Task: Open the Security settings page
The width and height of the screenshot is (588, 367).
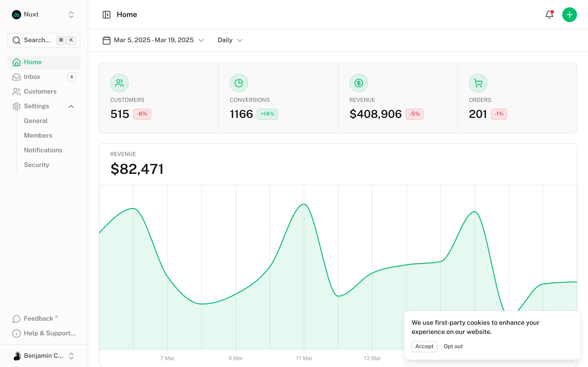Action: (37, 165)
